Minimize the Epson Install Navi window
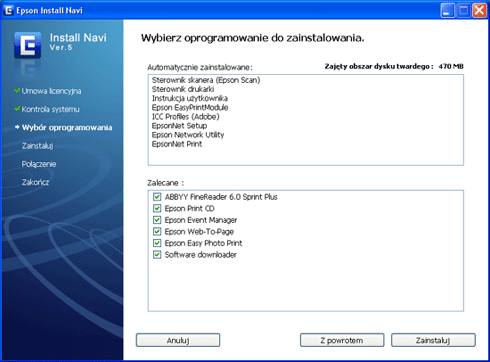The width and height of the screenshot is (490, 362). tap(447, 10)
